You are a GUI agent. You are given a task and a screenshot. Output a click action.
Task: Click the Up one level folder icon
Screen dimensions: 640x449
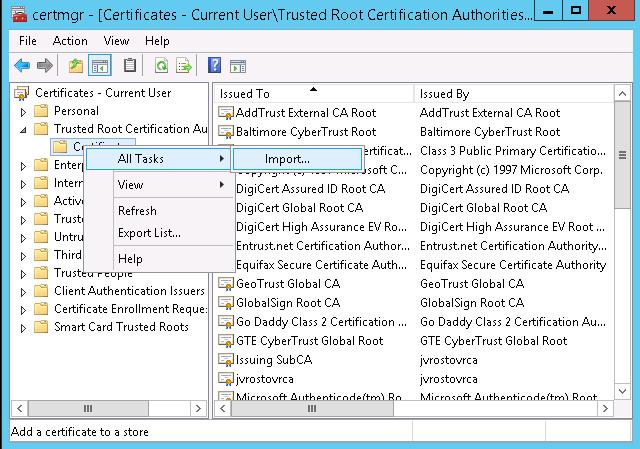[76, 65]
